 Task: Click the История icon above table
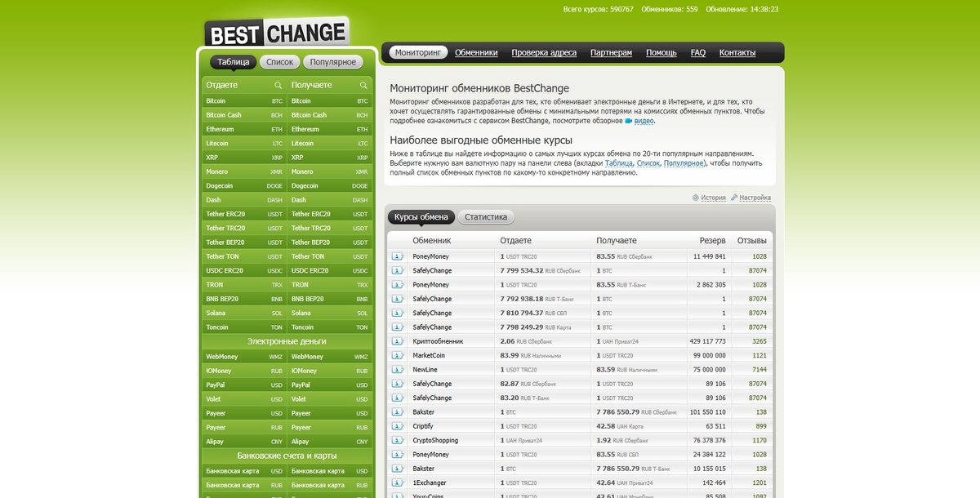tap(696, 198)
